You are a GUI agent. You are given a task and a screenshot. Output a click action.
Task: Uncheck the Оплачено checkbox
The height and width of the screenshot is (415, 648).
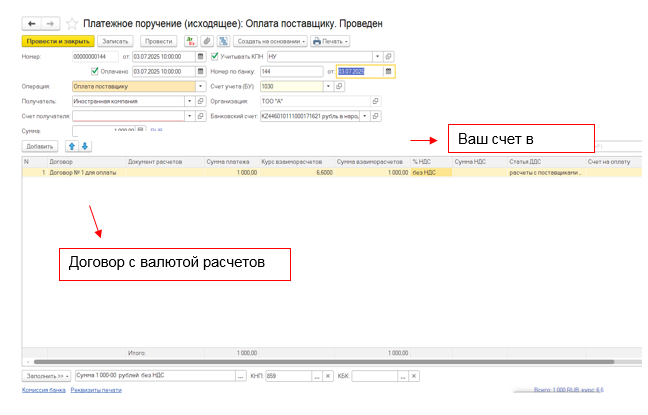point(95,71)
